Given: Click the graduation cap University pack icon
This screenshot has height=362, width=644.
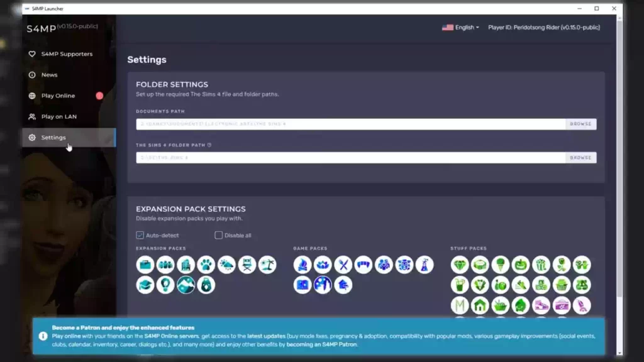Looking at the screenshot, I should (x=145, y=285).
